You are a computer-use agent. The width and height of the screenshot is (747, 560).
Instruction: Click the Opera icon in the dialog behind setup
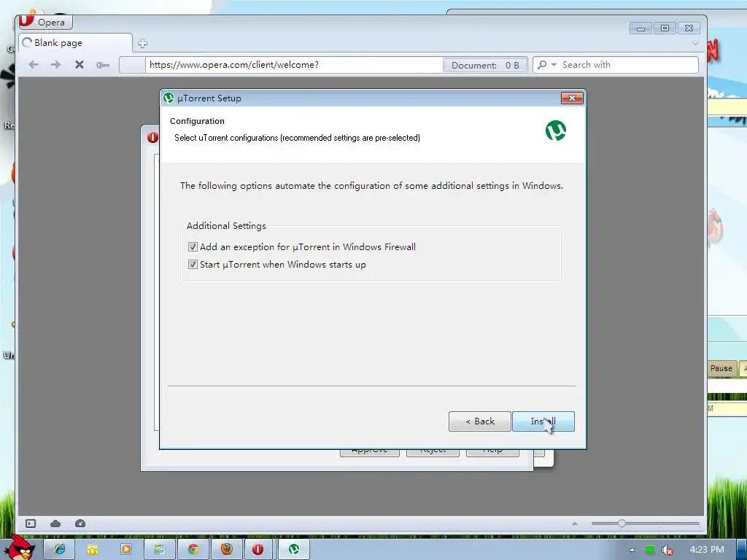point(152,138)
